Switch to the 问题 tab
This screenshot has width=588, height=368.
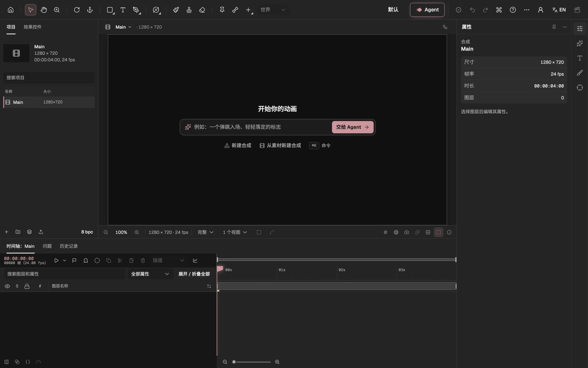tap(47, 246)
